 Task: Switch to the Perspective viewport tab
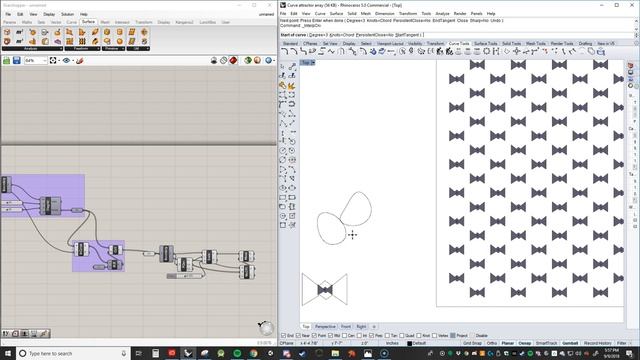[x=325, y=327]
